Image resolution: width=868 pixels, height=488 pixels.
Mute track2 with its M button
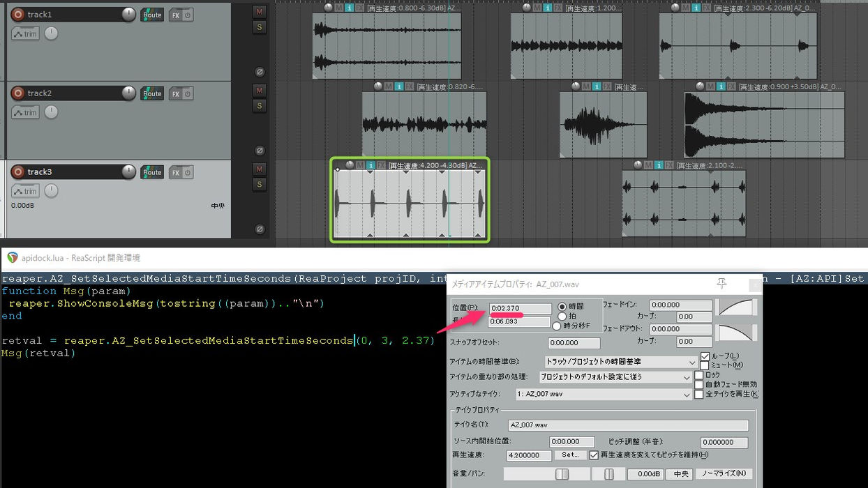pyautogui.click(x=258, y=90)
